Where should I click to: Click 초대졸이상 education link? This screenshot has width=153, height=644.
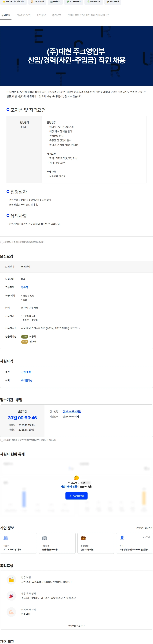point(27,380)
